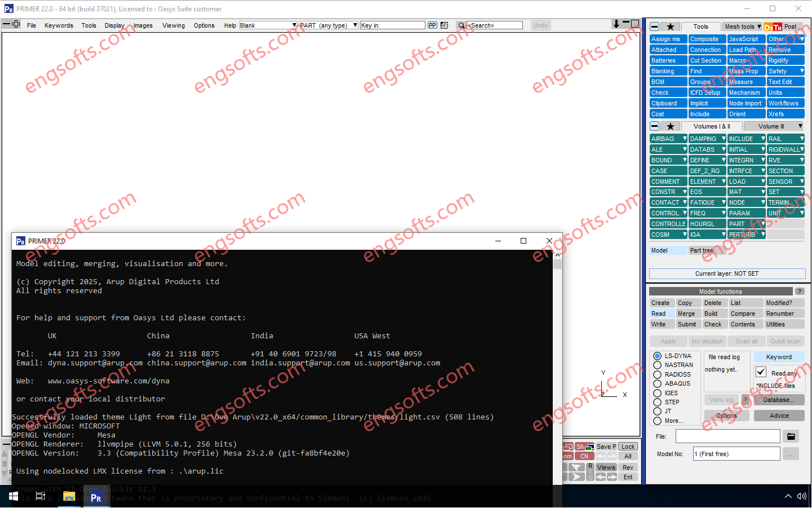
Task: Collapse the Volumes panel with its minus icon
Action: click(654, 126)
